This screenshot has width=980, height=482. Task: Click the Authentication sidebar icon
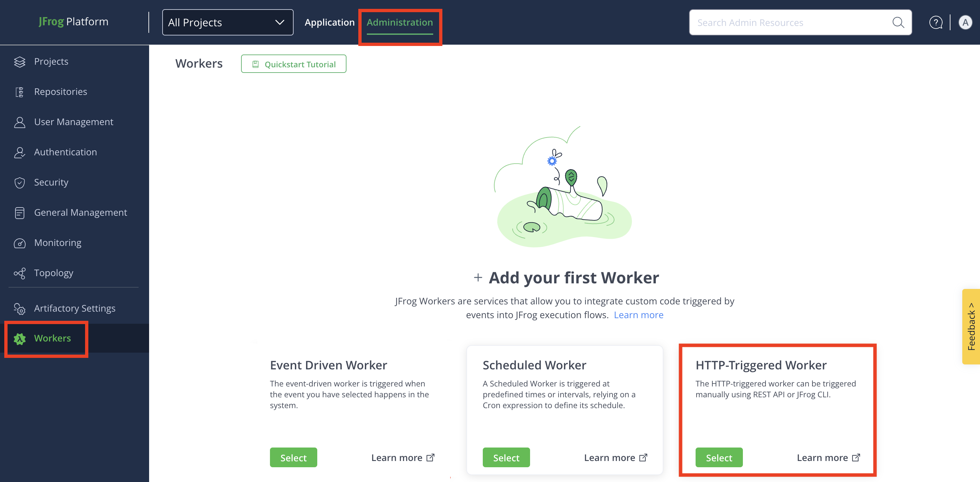20,152
